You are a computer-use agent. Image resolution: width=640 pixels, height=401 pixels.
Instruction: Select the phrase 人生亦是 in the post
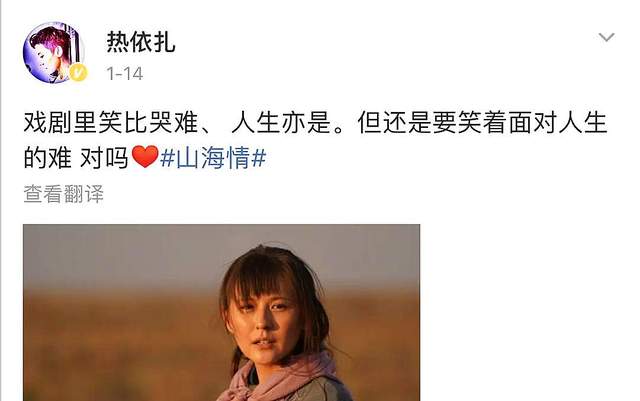pos(281,123)
